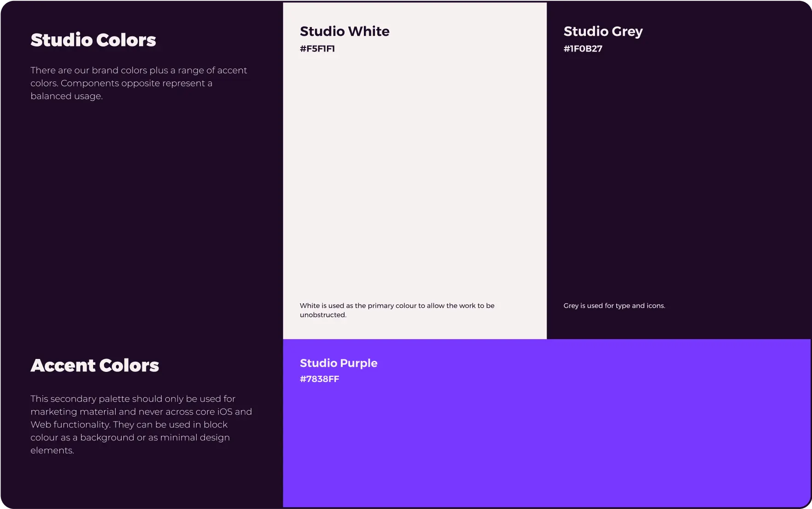Image resolution: width=812 pixels, height=509 pixels.
Task: Click the hex code #1F0B27
Action: [x=583, y=48]
